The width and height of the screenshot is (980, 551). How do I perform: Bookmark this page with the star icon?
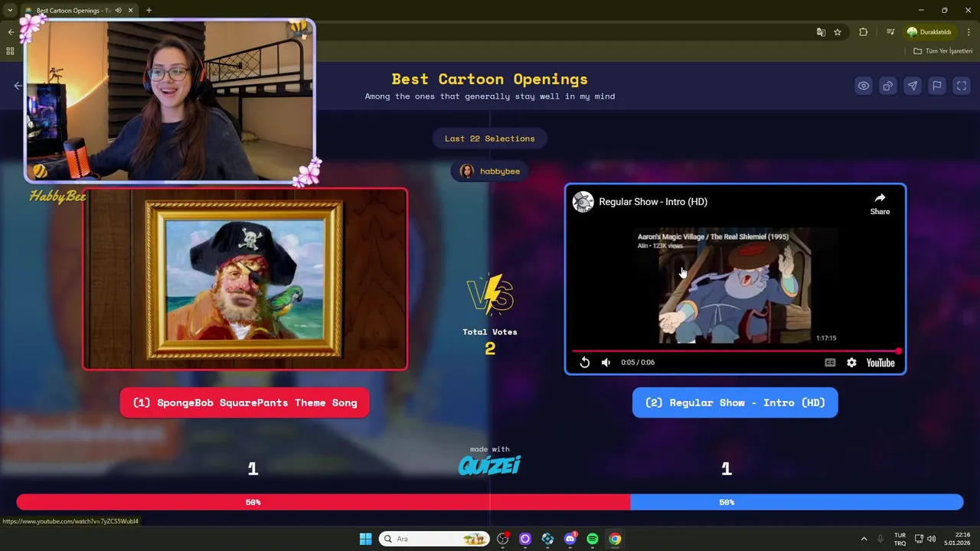(x=838, y=32)
